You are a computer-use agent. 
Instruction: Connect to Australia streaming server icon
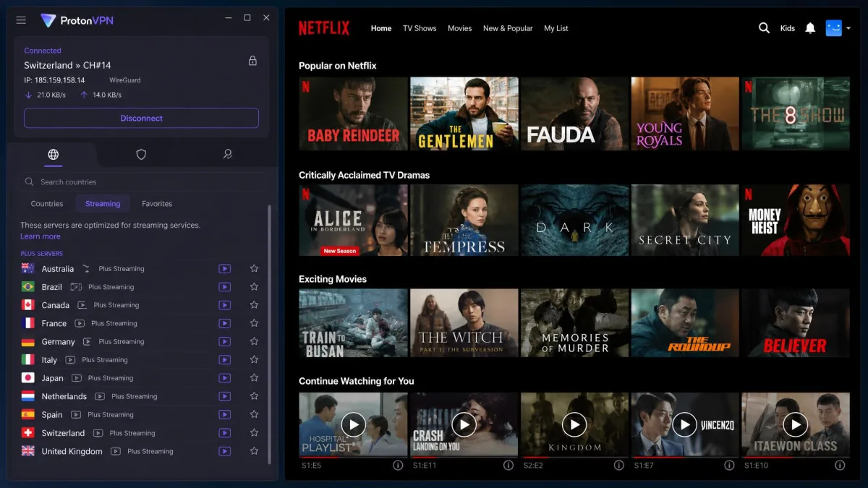[225, 268]
